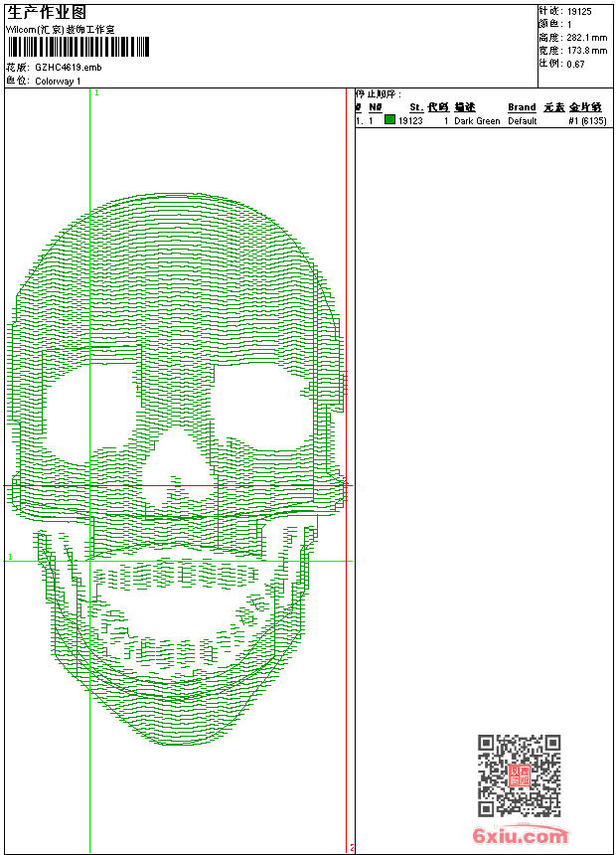Click the 'N#' column header
The width and height of the screenshot is (616, 855).
375,107
